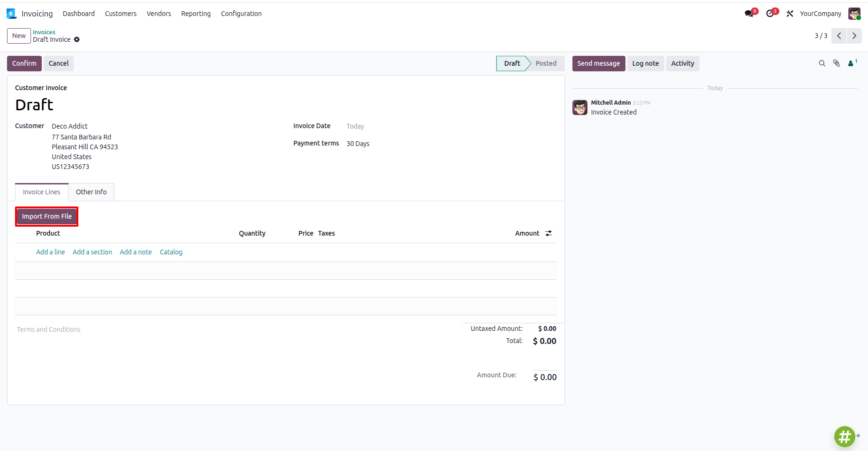
Task: Open the Vendors menu
Action: point(159,14)
